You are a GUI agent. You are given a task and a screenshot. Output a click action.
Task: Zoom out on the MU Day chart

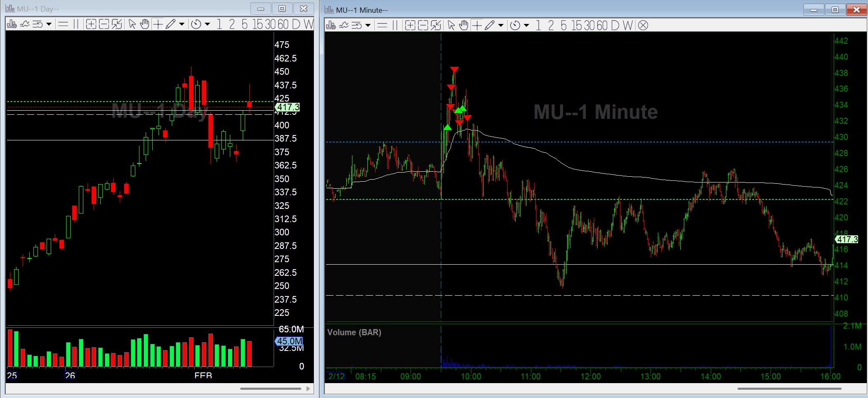tap(104, 24)
